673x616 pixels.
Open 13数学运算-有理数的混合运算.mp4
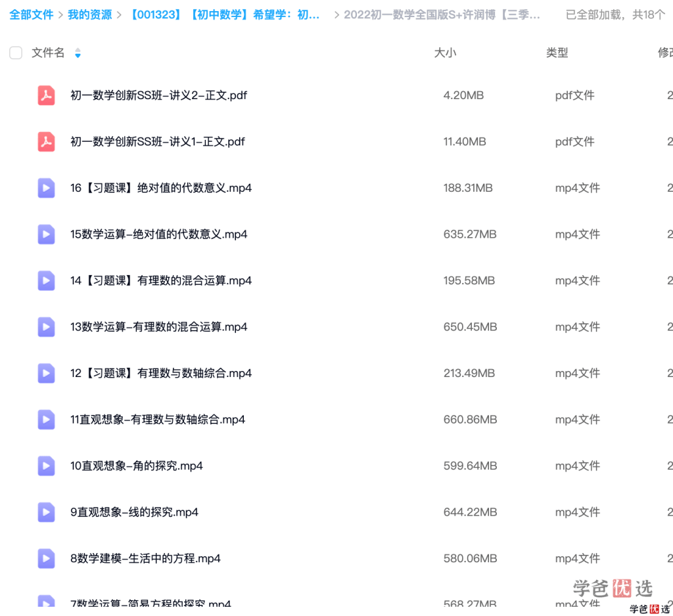(x=159, y=327)
